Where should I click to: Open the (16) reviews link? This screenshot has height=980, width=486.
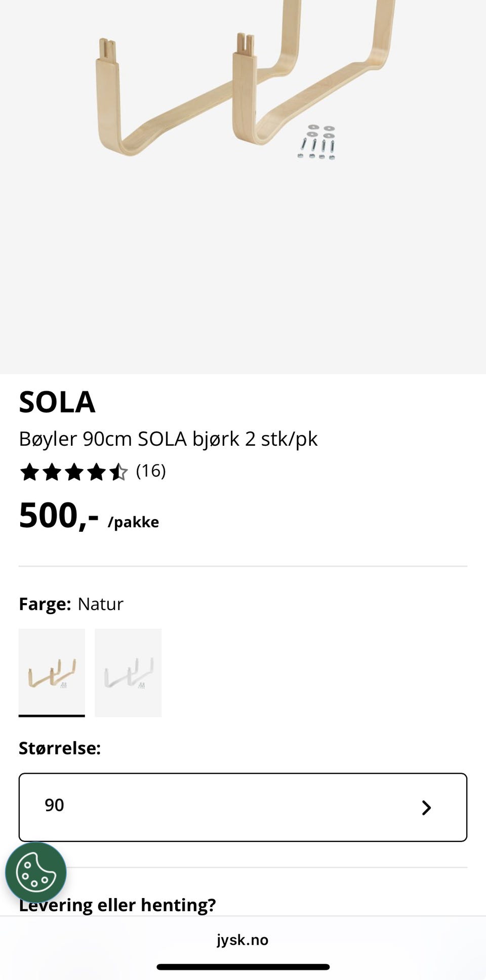coord(151,471)
